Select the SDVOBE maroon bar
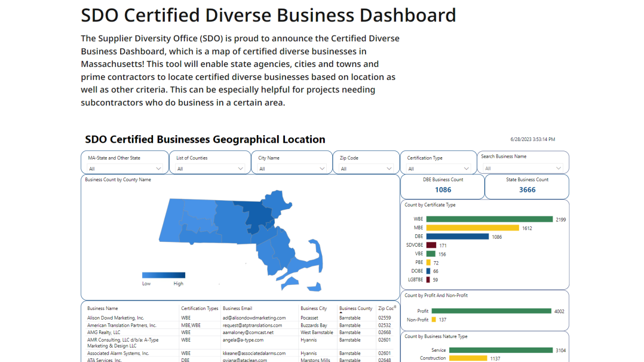 (x=431, y=245)
